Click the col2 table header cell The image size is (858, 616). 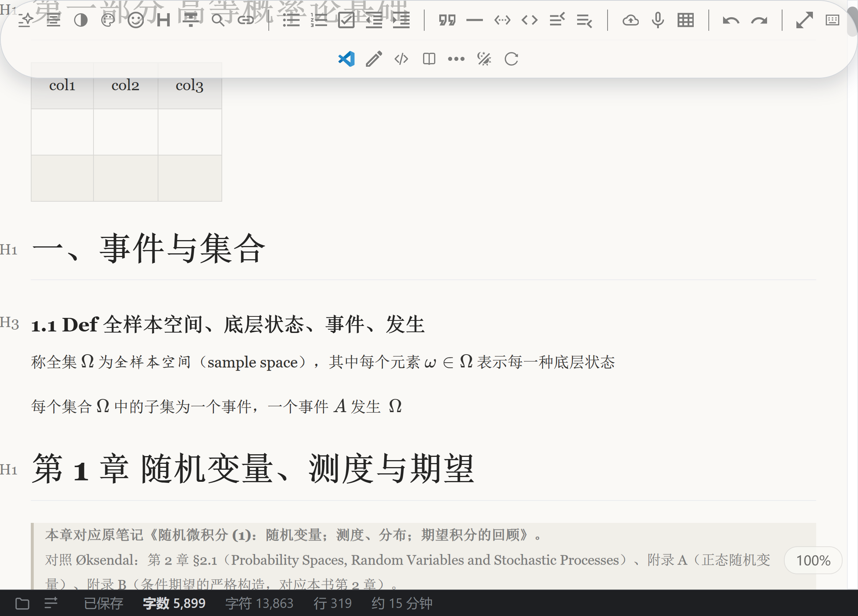click(x=126, y=86)
